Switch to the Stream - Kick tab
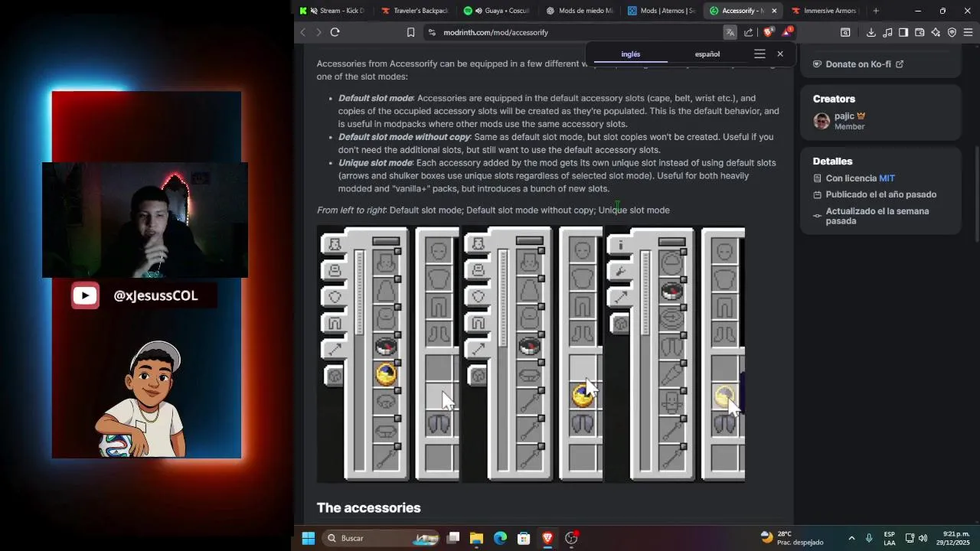 coord(332,11)
